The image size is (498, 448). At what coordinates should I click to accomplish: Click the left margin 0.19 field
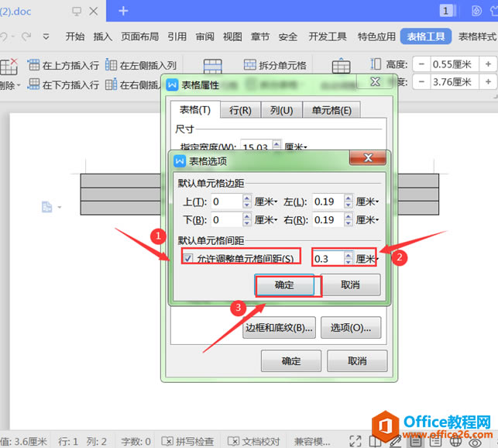[x=328, y=202]
